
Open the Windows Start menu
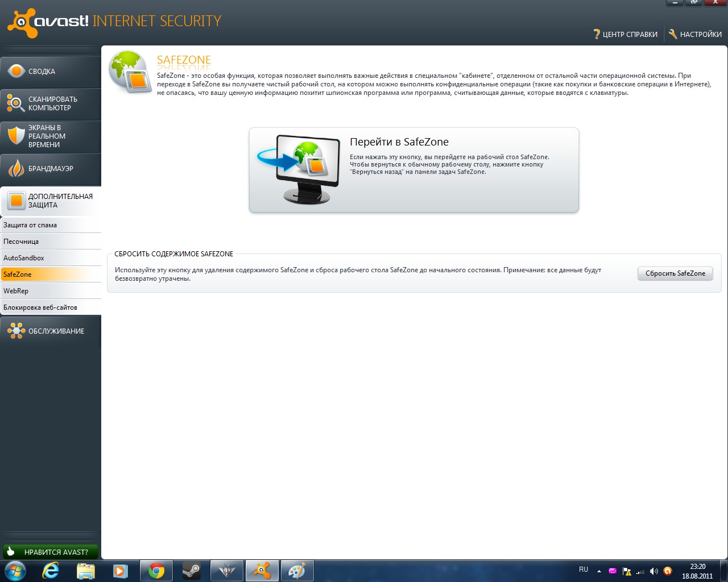pos(15,571)
